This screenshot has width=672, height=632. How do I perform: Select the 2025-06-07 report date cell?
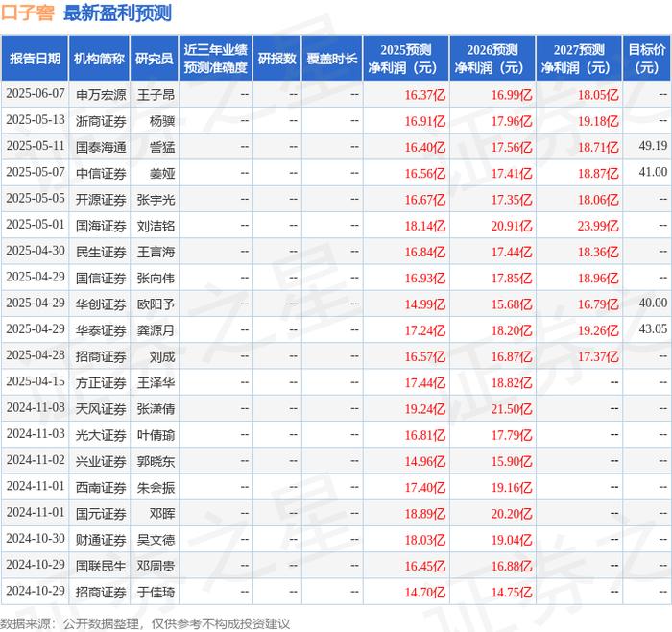(36, 94)
